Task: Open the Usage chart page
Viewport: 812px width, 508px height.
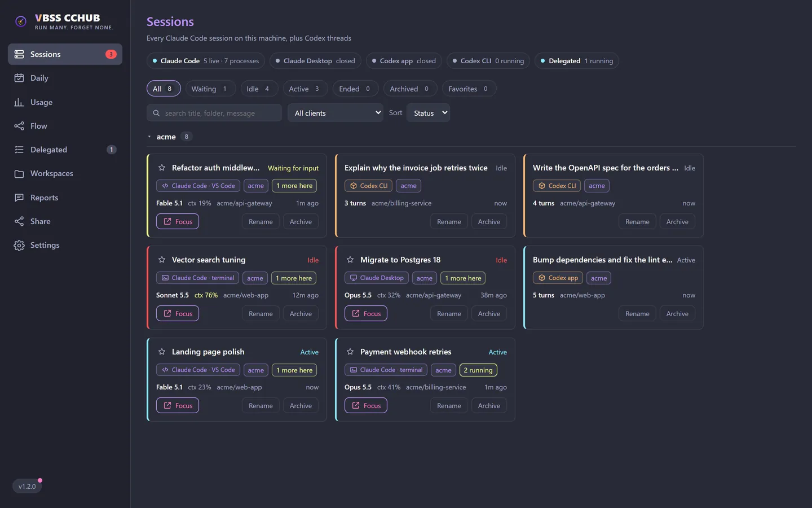Action: pyautogui.click(x=65, y=102)
